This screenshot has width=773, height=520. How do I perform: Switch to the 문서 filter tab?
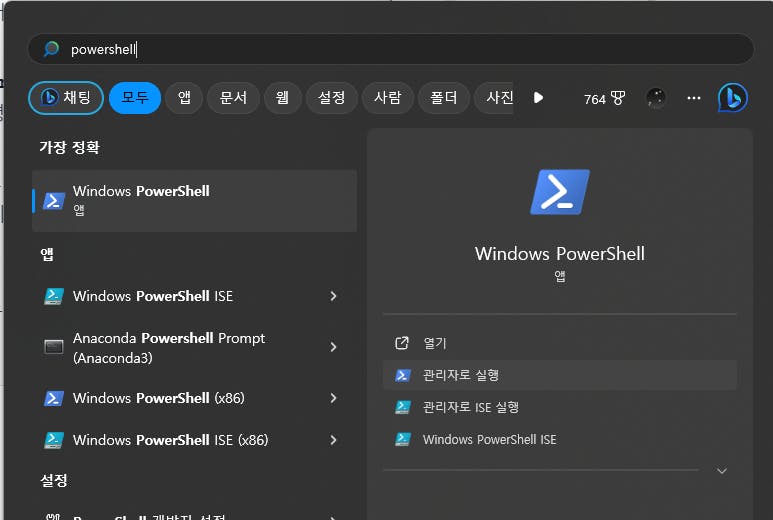pyautogui.click(x=233, y=98)
